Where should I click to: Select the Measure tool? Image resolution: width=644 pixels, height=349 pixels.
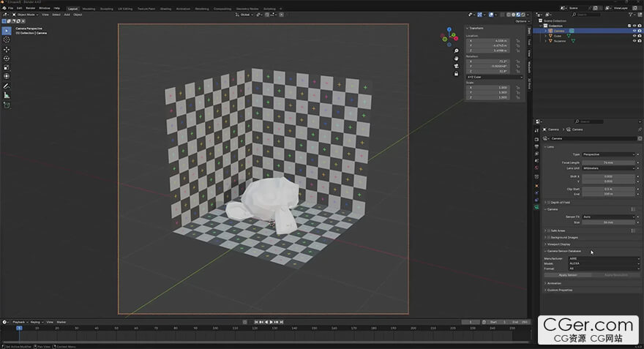7,95
